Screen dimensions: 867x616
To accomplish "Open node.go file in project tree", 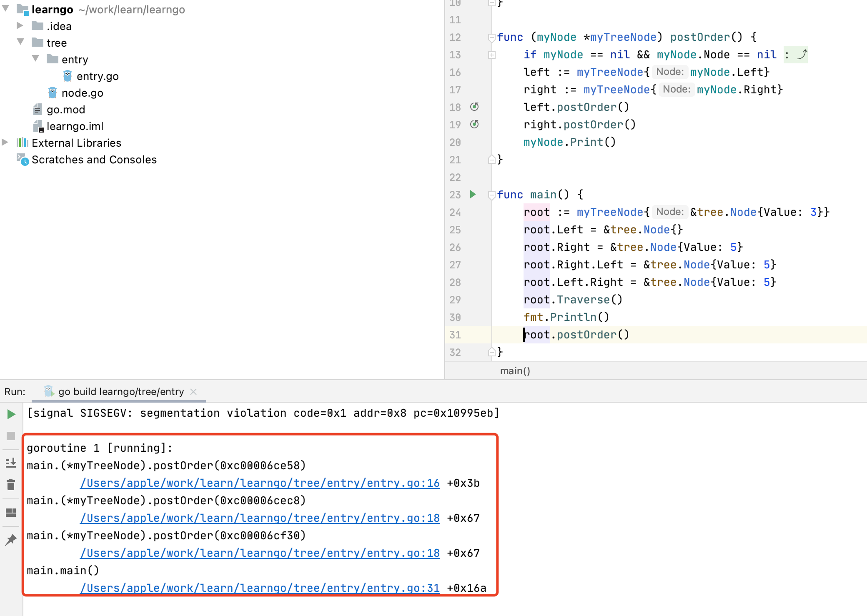I will coord(82,93).
